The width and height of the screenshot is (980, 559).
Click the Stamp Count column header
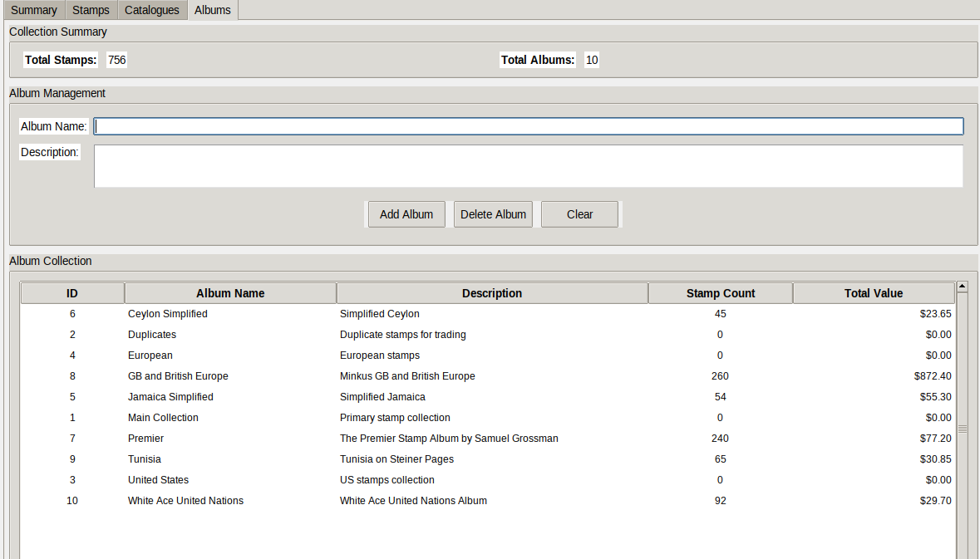[720, 293]
